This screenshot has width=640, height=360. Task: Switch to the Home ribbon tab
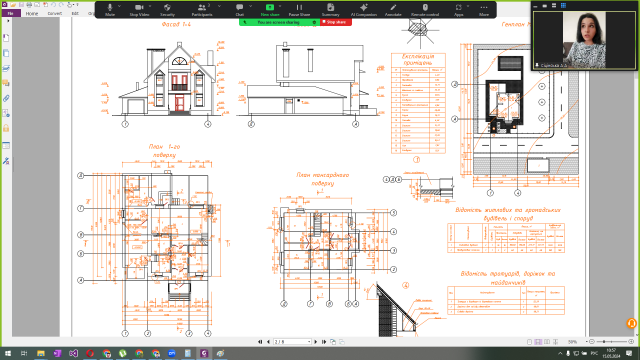pos(32,13)
